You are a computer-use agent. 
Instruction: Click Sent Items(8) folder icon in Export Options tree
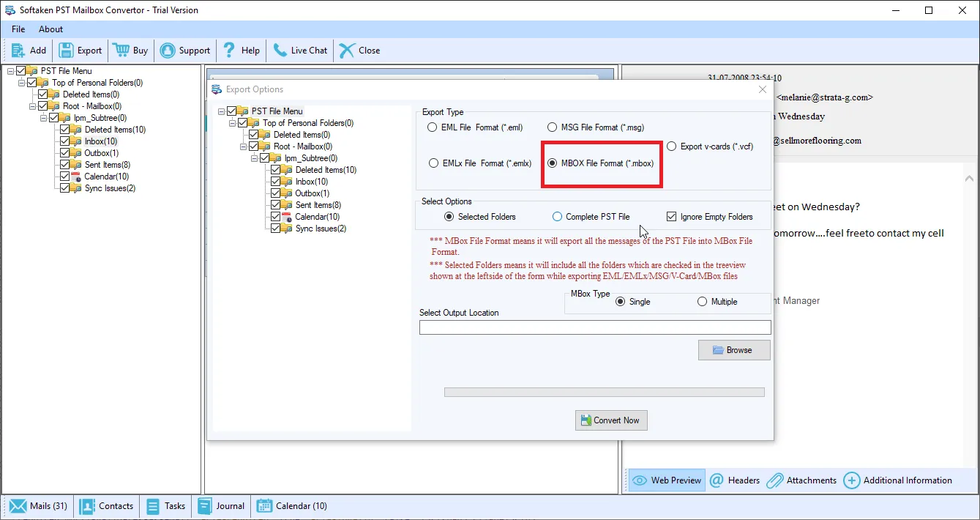point(288,205)
